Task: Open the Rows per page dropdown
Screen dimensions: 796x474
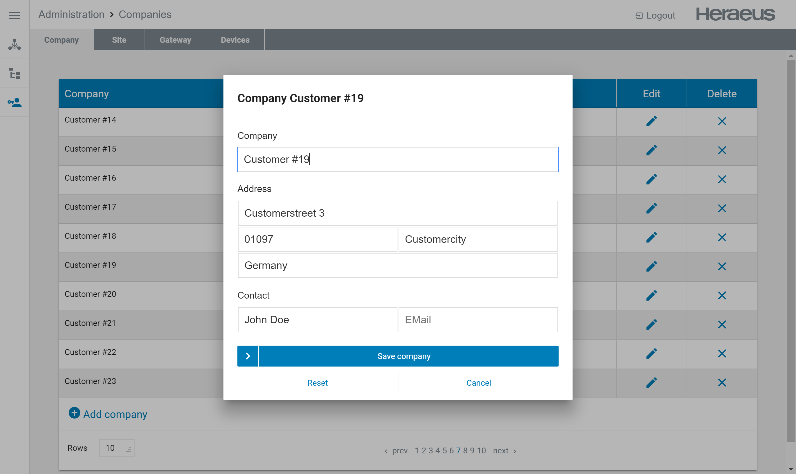Action: pyautogui.click(x=117, y=449)
